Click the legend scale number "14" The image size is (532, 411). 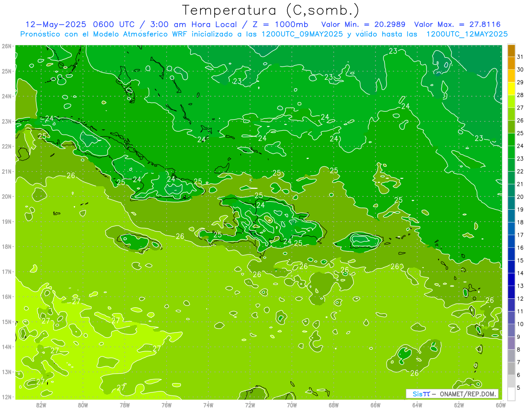point(520,273)
